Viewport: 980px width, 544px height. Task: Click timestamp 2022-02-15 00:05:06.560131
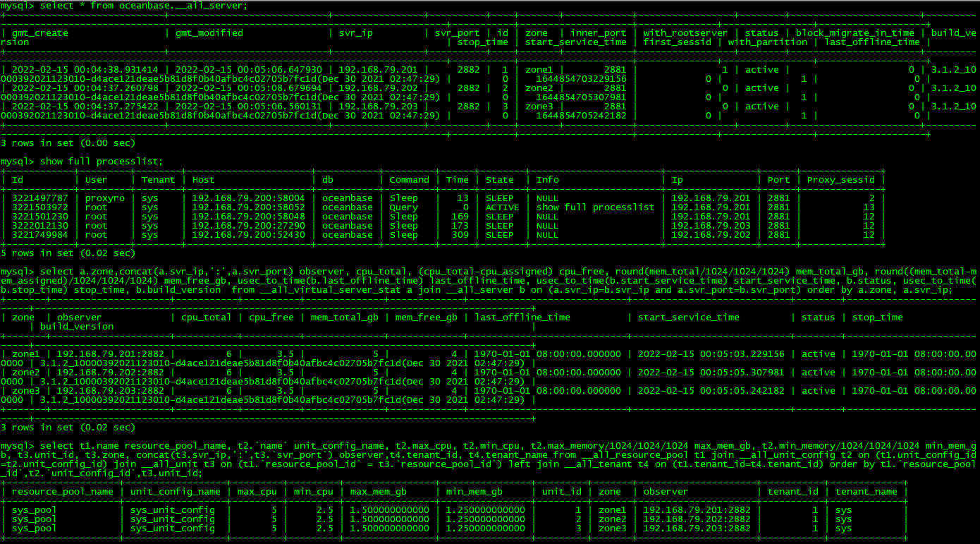click(x=249, y=107)
